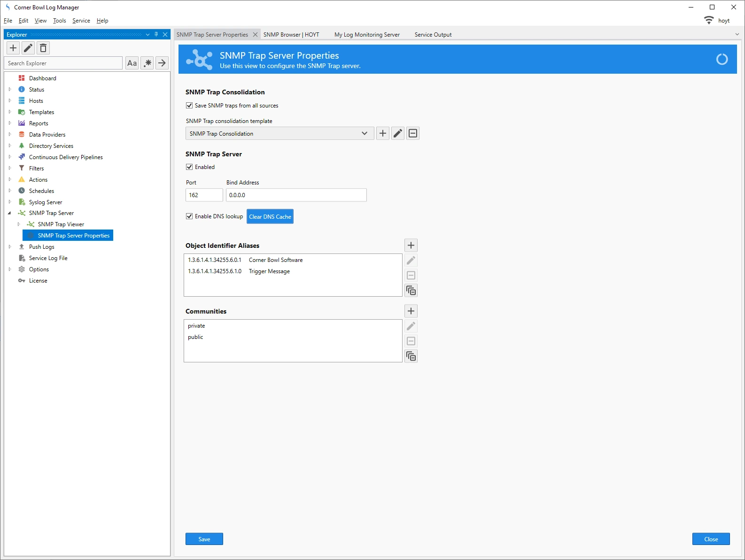The image size is (745, 560).
Task: Uncheck Save SNMP traps from all sources
Action: pyautogui.click(x=189, y=106)
